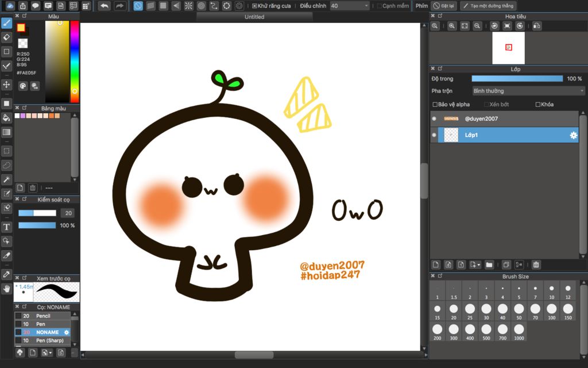Add a new layer folder
Screen dimensions: 588x368
489,264
